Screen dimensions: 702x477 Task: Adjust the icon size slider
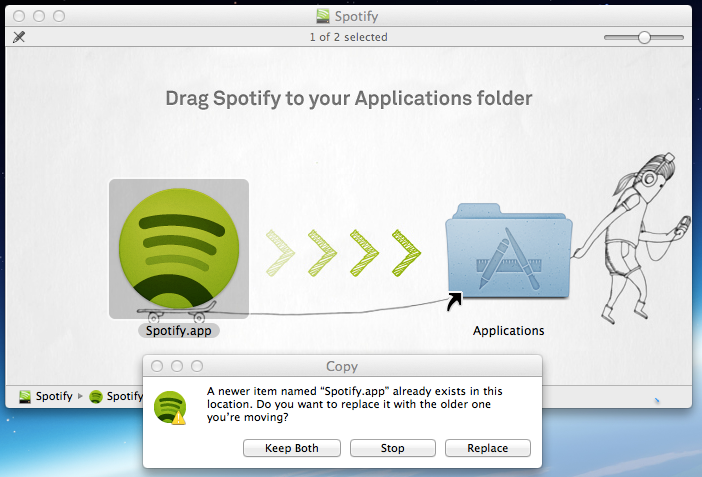[644, 38]
